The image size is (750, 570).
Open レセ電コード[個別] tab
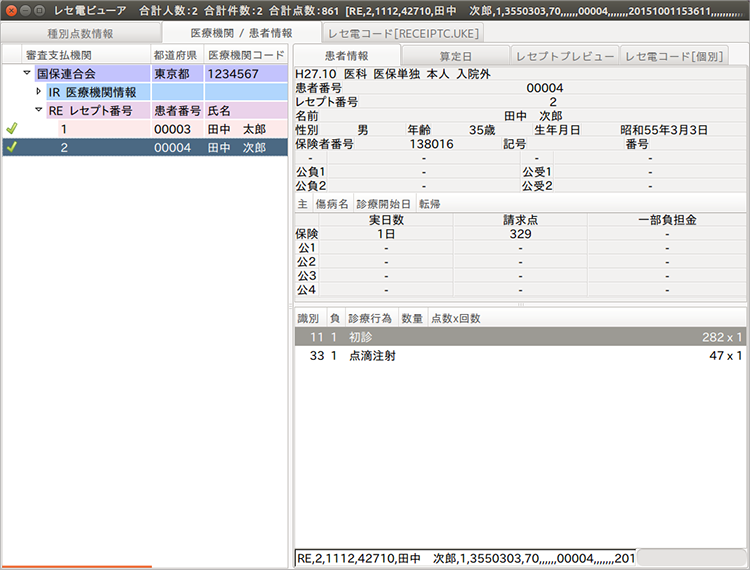point(674,56)
